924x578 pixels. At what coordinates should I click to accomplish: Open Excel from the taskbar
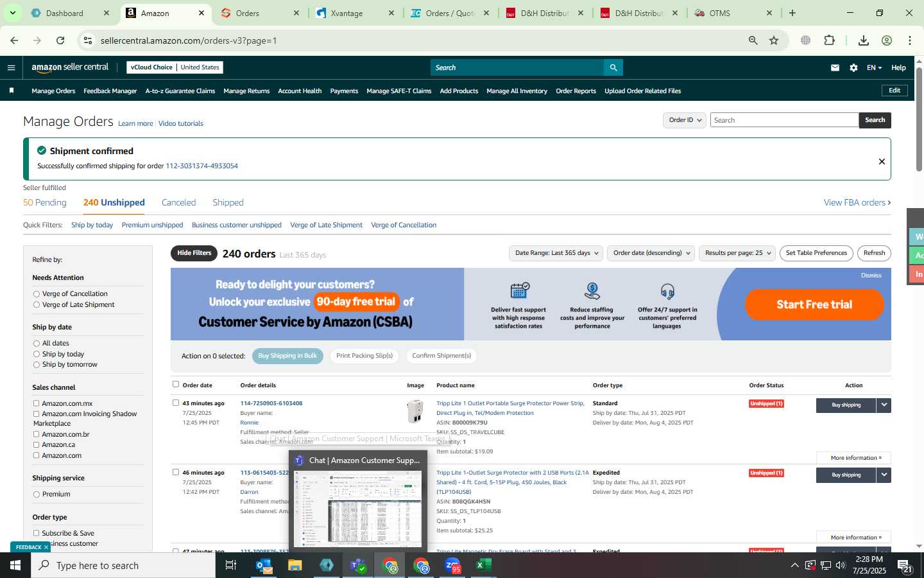[x=483, y=565]
